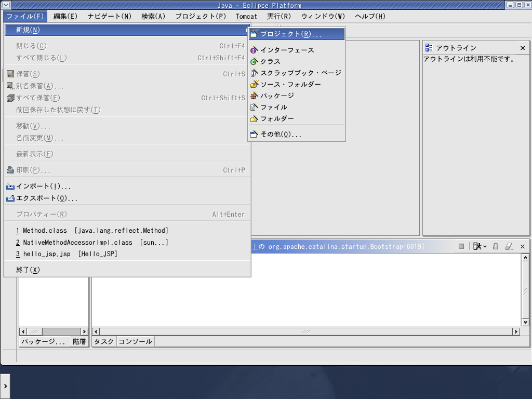Choose エクスポート(O)... from the File menu
The width and height of the screenshot is (532, 399).
(127, 198)
